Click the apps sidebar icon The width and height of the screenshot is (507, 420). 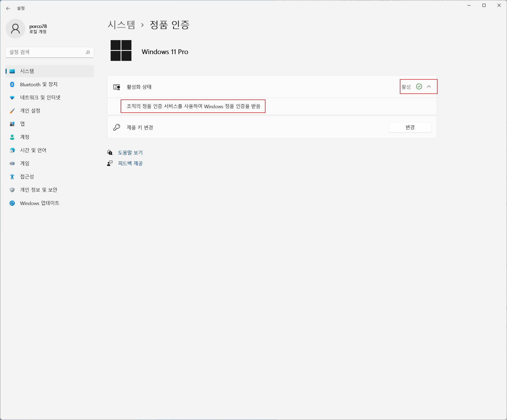(x=12, y=124)
